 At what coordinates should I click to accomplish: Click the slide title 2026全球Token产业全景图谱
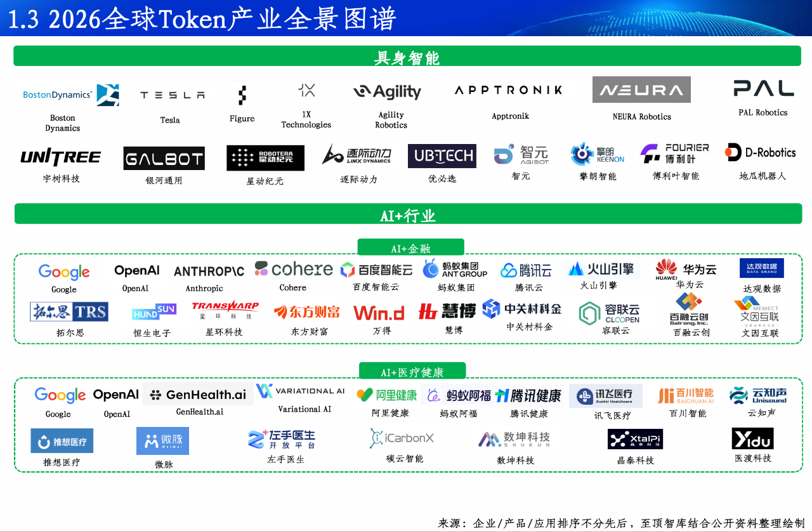pyautogui.click(x=222, y=18)
